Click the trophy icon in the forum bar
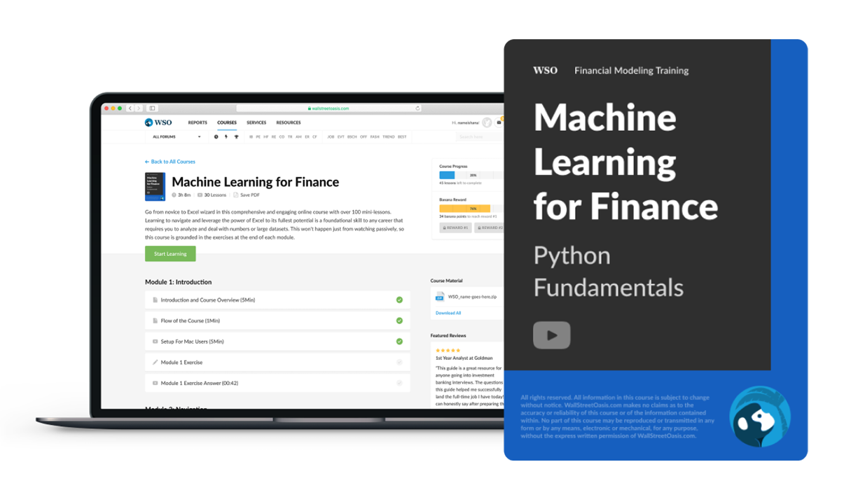 click(x=236, y=137)
